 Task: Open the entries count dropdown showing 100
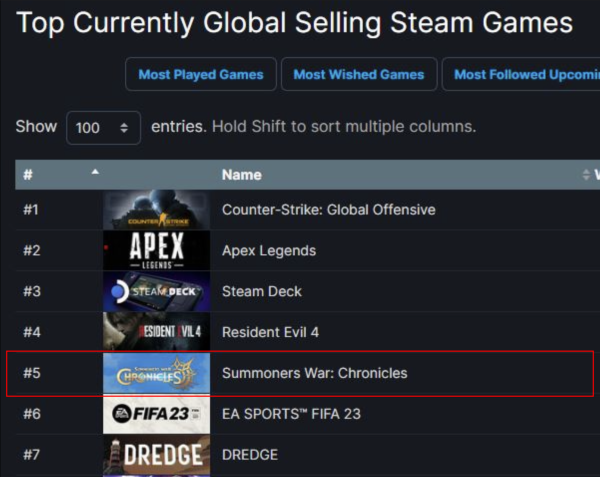click(103, 128)
